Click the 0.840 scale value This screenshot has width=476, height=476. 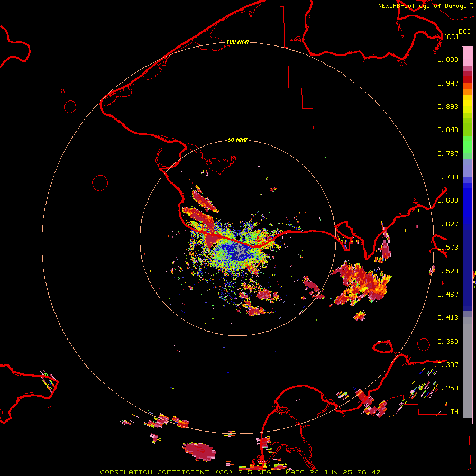coord(448,130)
